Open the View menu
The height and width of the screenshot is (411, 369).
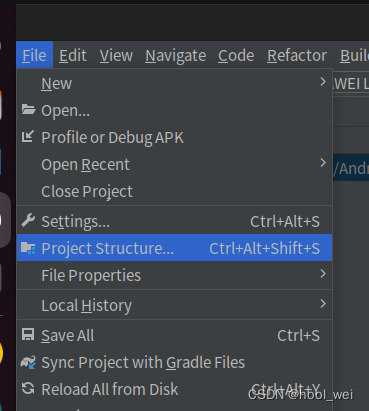116,55
